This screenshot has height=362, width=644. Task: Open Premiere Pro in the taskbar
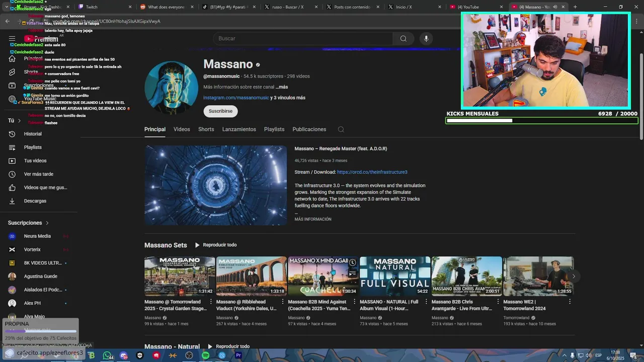[238, 355]
